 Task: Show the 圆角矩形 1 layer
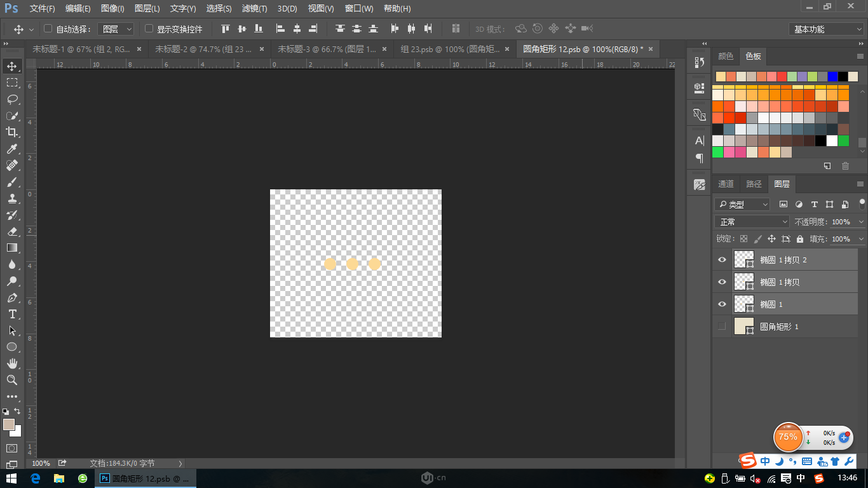pos(721,327)
